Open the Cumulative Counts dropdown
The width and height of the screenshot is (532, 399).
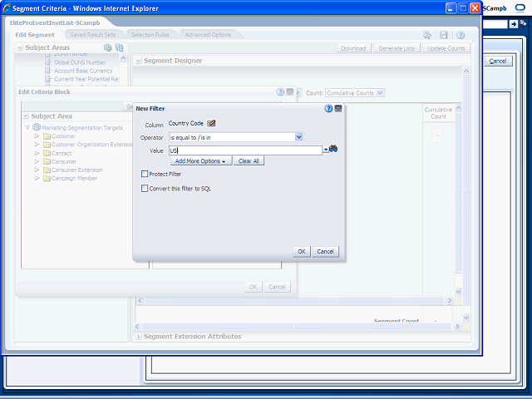click(381, 92)
